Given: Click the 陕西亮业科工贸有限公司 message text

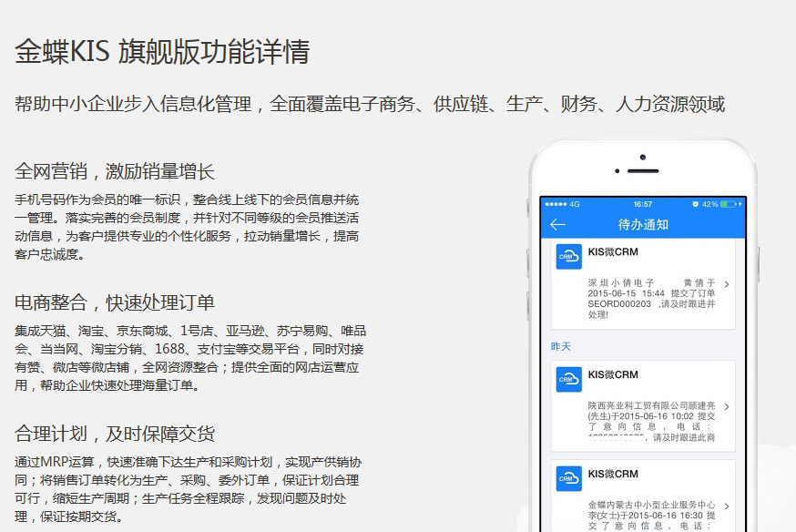Looking at the screenshot, I should tap(651, 422).
